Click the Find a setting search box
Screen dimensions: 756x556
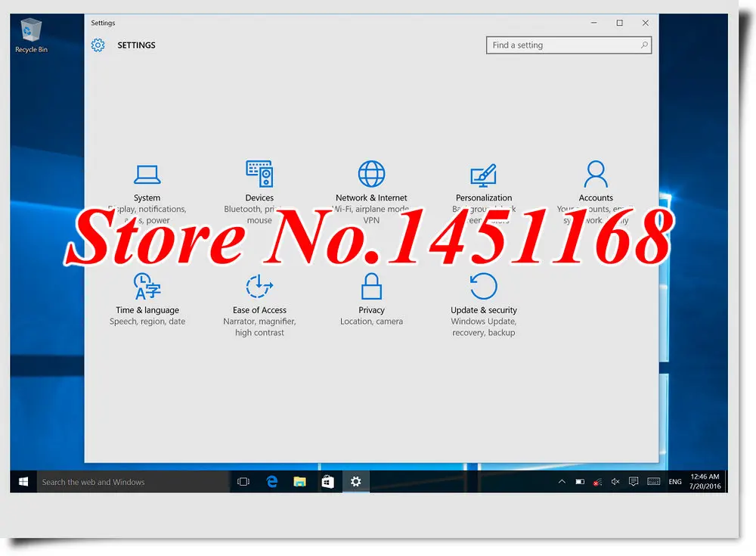click(x=569, y=45)
